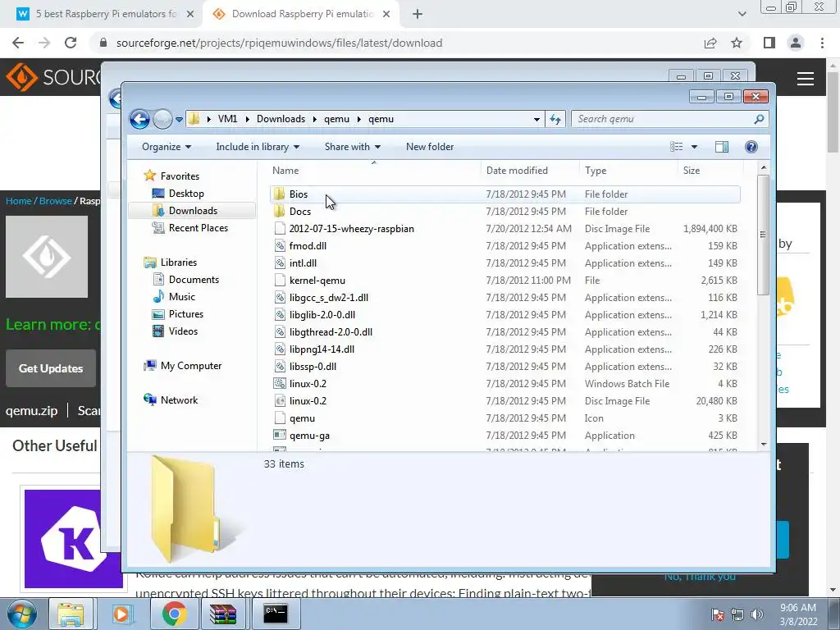Select linux-0.2 Disc Image File
This screenshot has width=840, height=630.
coord(504,400)
